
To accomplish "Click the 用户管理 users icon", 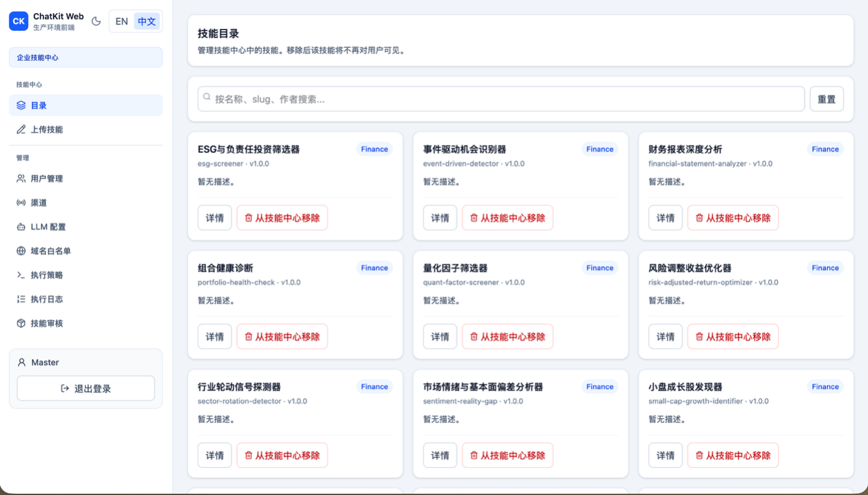I will point(21,179).
